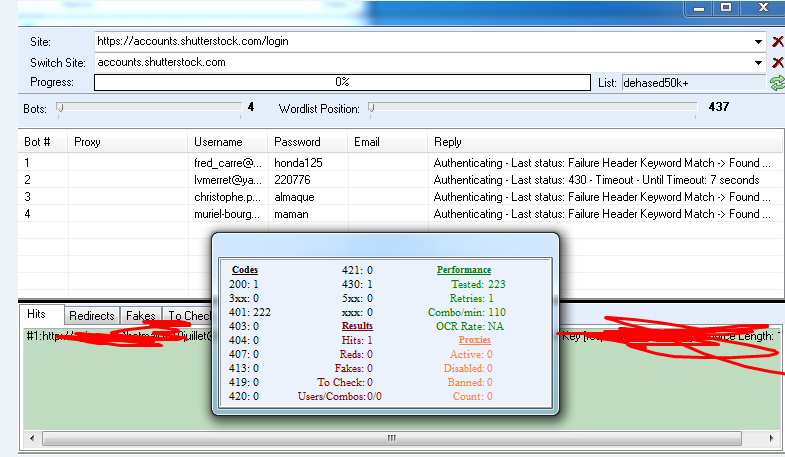Minimize the window

tap(699, 8)
